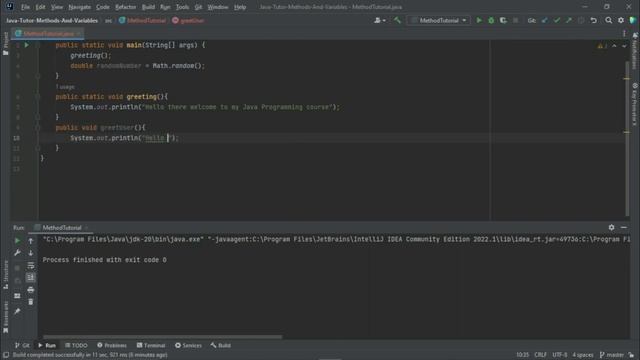Click the MethodTutorial class breadcrumb
This screenshot has height=360, width=640.
(143, 20)
